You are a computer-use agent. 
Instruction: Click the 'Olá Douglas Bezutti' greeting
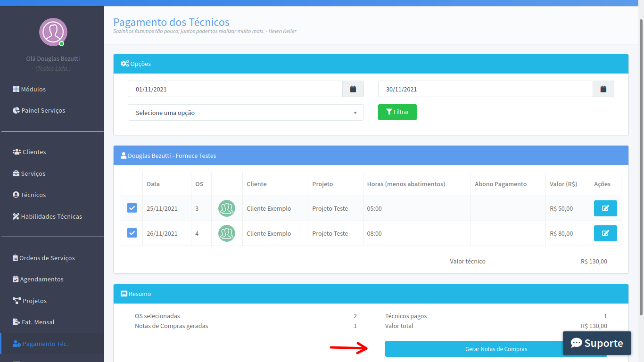point(53,58)
